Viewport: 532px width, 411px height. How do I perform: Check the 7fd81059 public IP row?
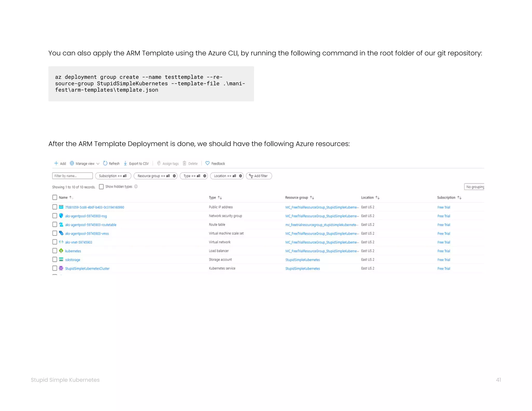tap(55, 207)
